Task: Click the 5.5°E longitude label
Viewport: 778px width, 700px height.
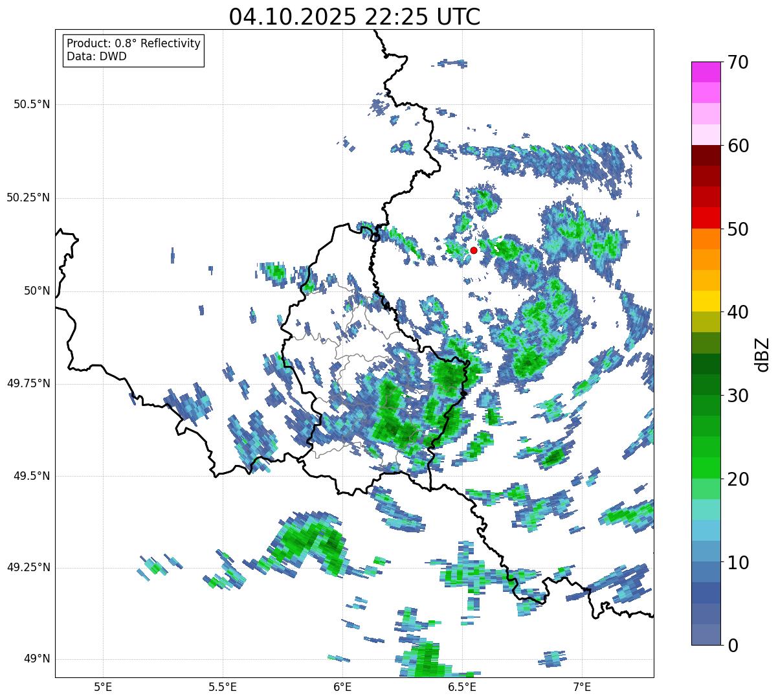Action: pyautogui.click(x=223, y=686)
